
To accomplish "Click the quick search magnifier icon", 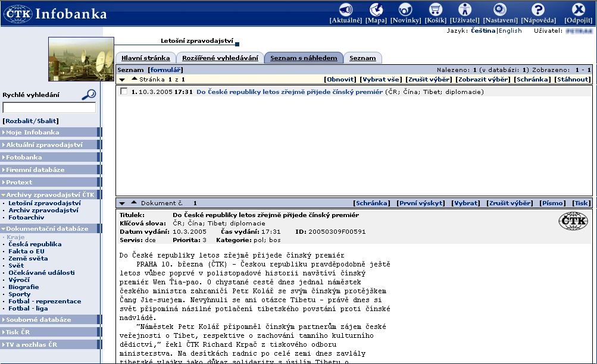I will (89, 94).
